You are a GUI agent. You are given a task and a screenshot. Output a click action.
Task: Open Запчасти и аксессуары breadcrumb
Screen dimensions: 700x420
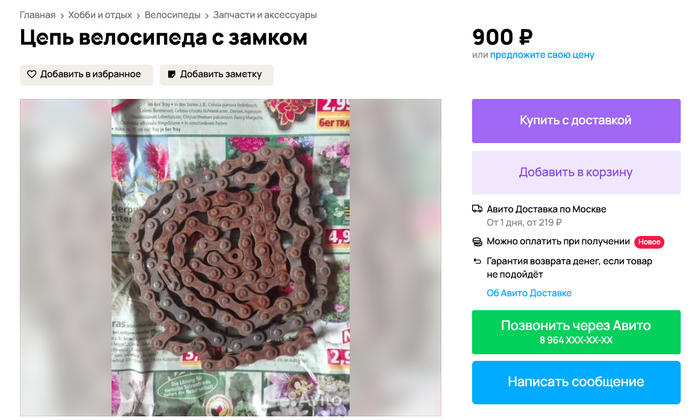click(x=265, y=15)
